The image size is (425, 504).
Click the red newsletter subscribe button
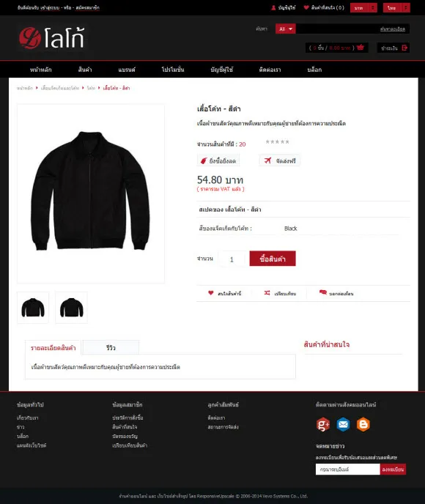[393, 470]
